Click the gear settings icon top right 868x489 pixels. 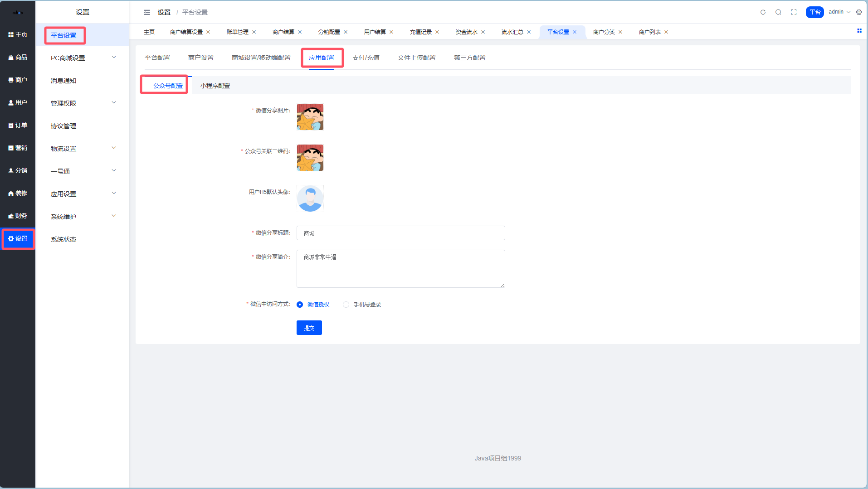tap(859, 12)
